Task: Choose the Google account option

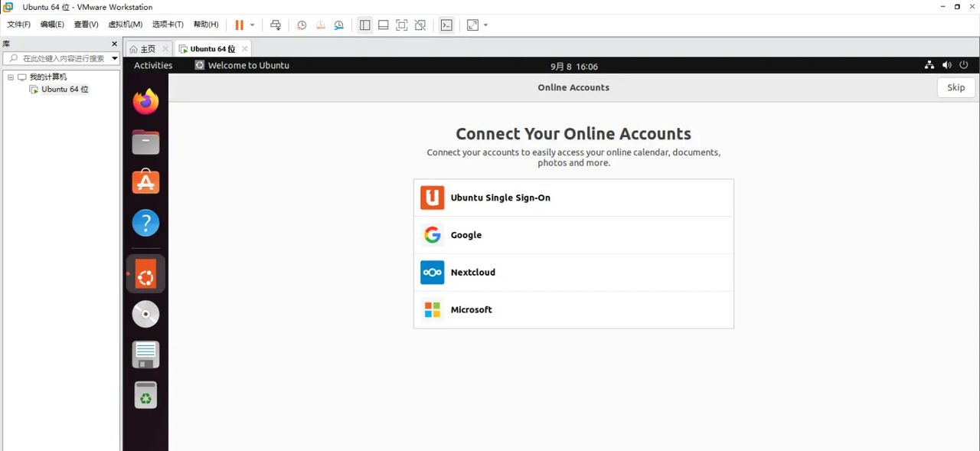Action: coord(573,235)
